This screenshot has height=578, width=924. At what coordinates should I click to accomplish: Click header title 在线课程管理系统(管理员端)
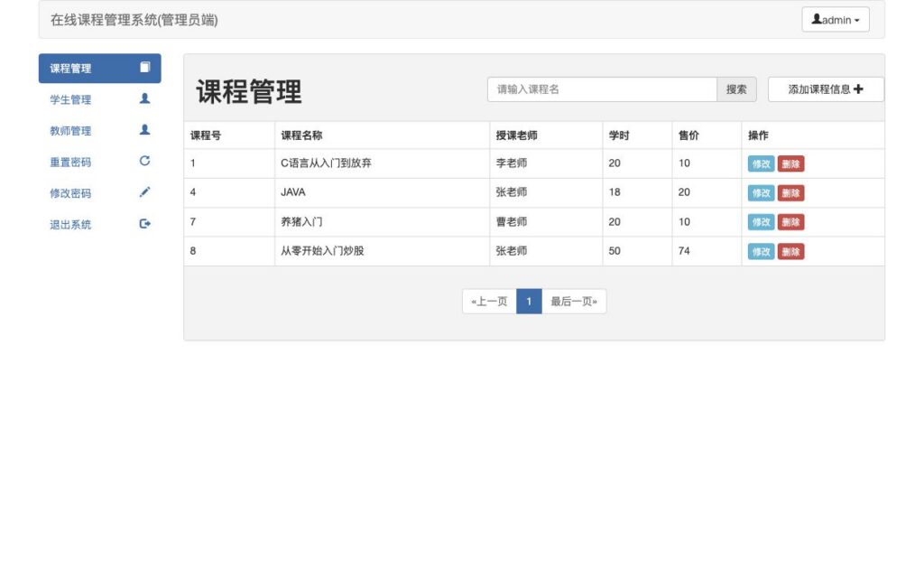(134, 20)
